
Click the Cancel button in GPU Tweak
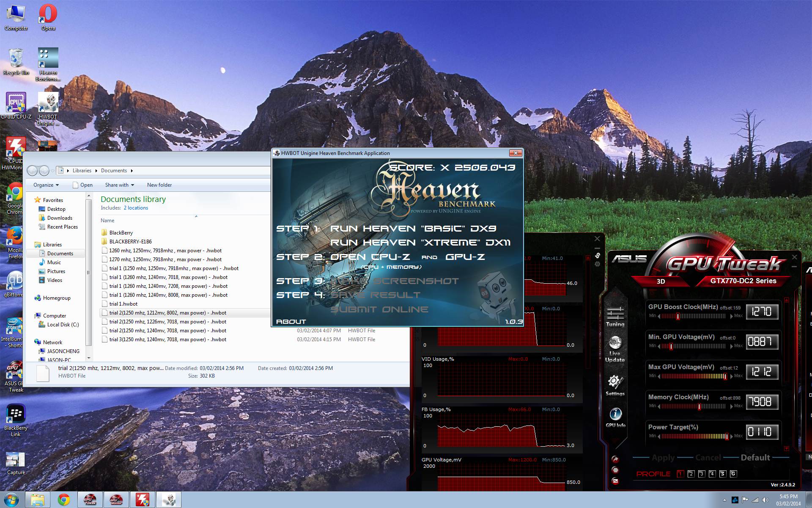click(x=708, y=458)
